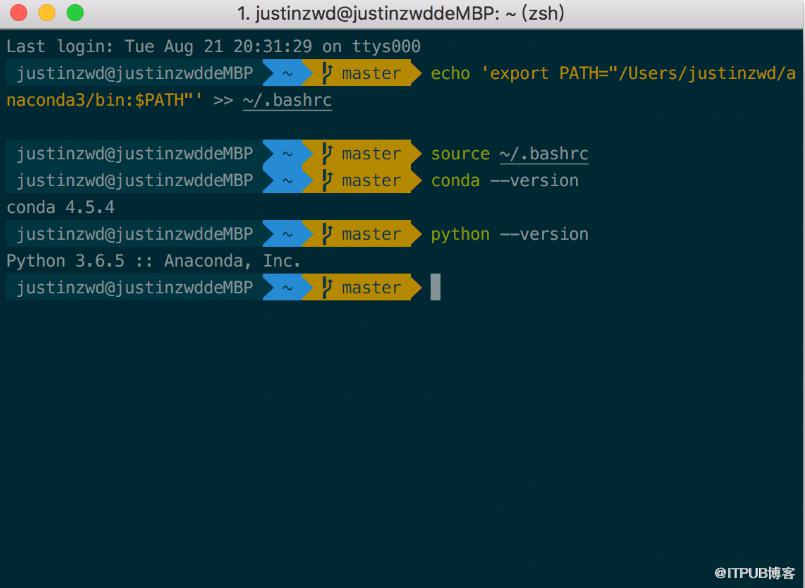Minimize the terminal using the yellow button
Viewport: 805px width, 588px height.
[x=47, y=12]
